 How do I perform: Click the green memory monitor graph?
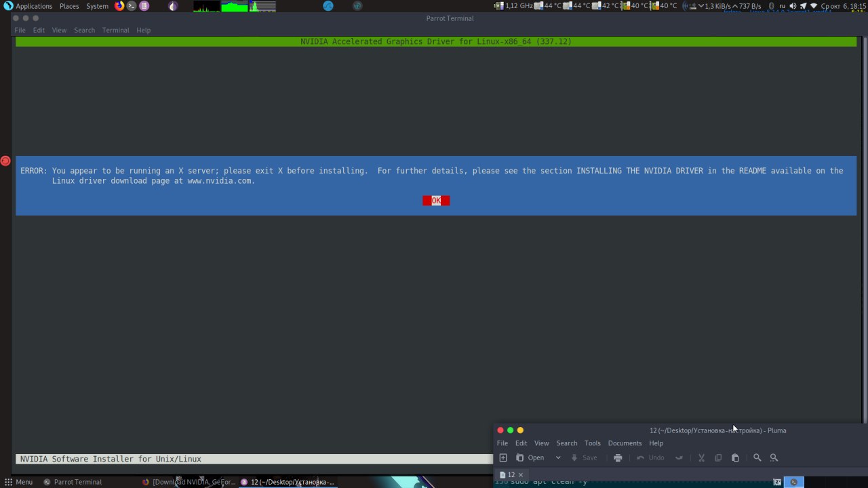pyautogui.click(x=235, y=6)
